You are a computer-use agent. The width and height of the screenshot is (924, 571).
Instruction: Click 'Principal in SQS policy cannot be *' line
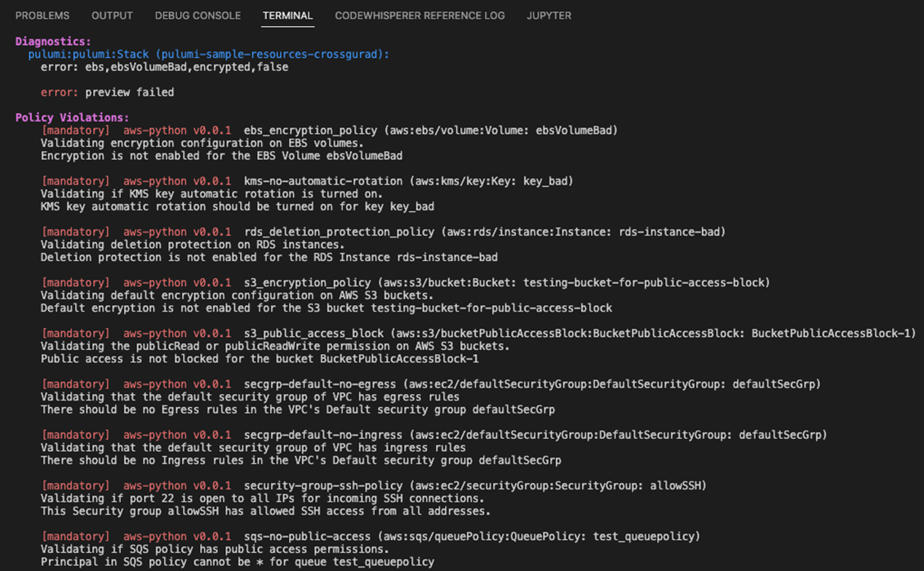[x=238, y=561]
